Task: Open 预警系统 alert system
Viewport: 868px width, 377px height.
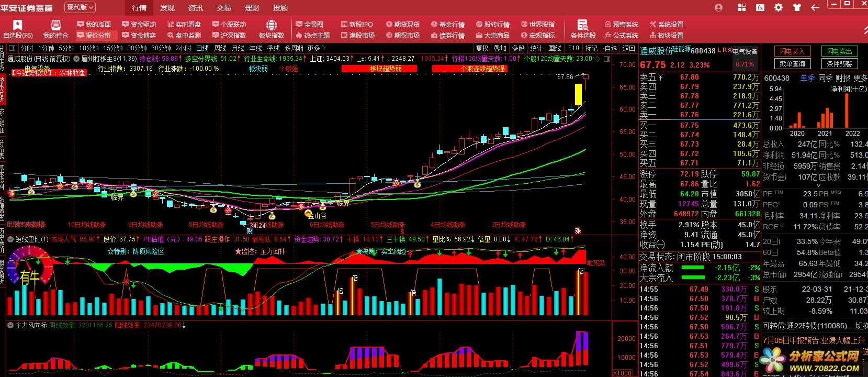Action: click(622, 24)
